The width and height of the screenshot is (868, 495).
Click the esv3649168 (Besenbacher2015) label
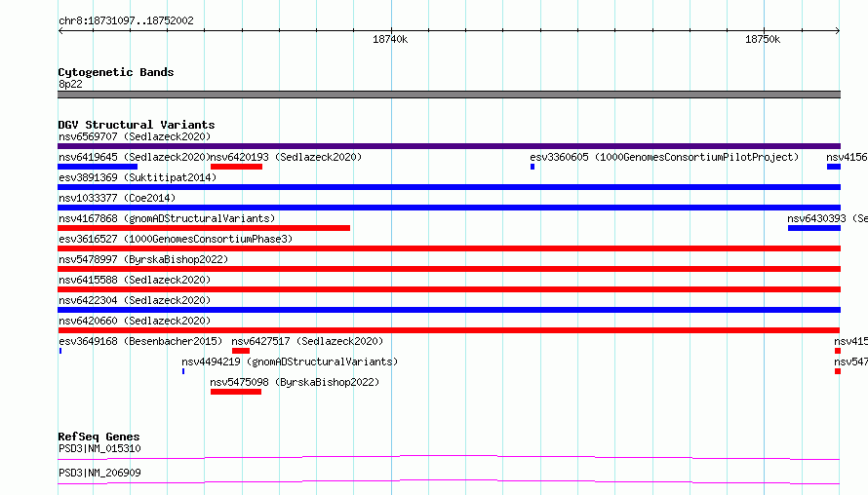(140, 341)
